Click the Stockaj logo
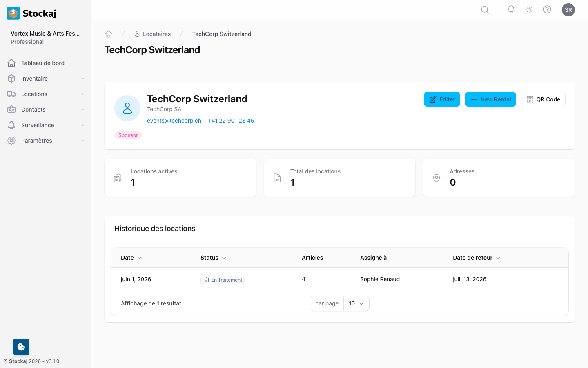This screenshot has height=368, width=588. coord(32,13)
